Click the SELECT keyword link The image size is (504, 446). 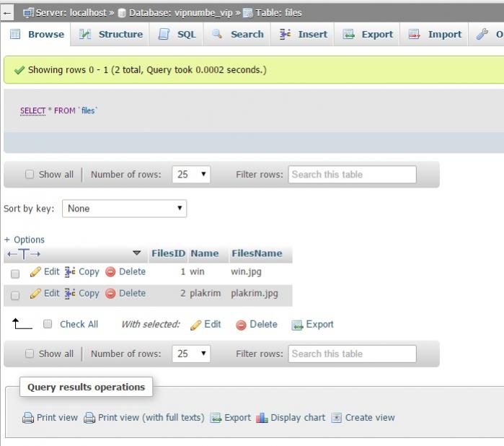click(32, 110)
